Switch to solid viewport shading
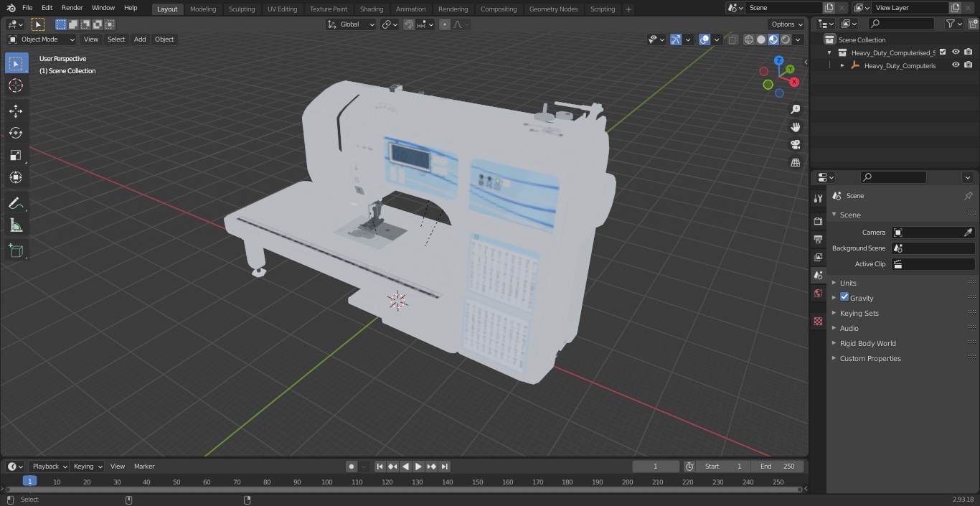The image size is (980, 506). coord(761,39)
